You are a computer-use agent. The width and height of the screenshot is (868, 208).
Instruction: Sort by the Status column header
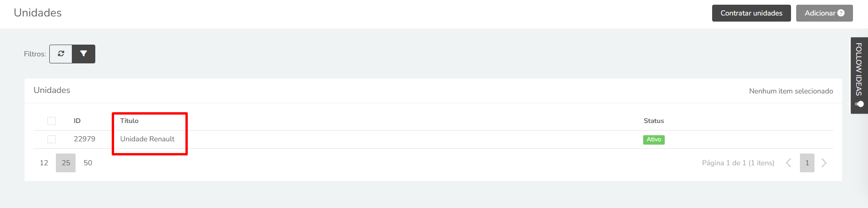653,121
